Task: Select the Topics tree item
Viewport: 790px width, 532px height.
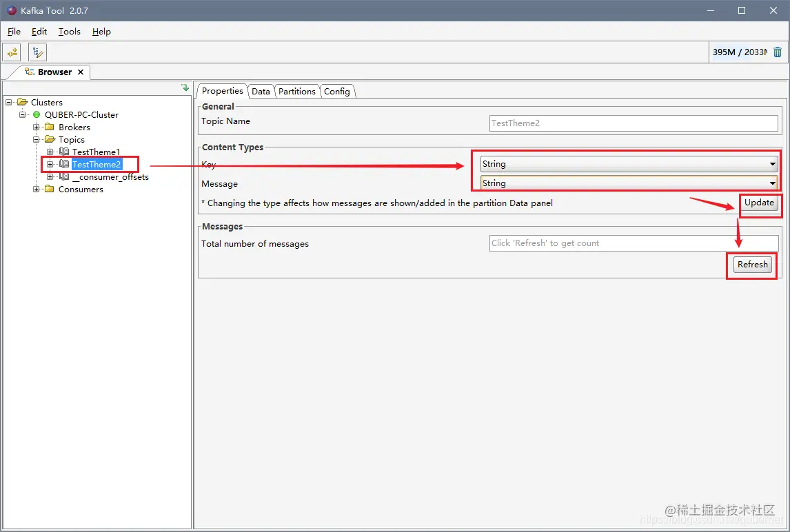Action: tap(72, 140)
